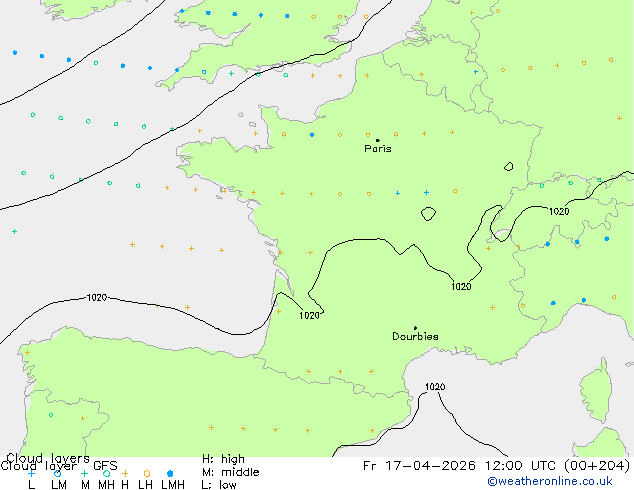The width and height of the screenshot is (634, 490).
Task: Click the 'LMH' legend caption
Action: pyautogui.click(x=173, y=485)
